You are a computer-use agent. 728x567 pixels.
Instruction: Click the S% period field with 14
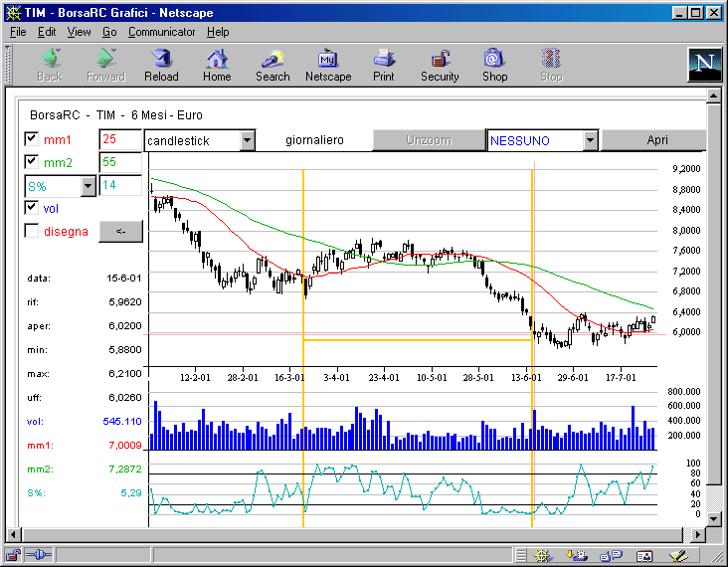(x=120, y=185)
